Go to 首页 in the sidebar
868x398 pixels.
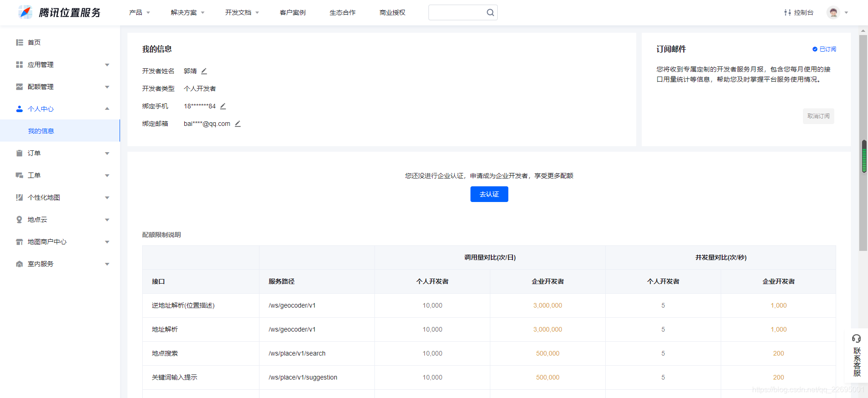point(34,42)
